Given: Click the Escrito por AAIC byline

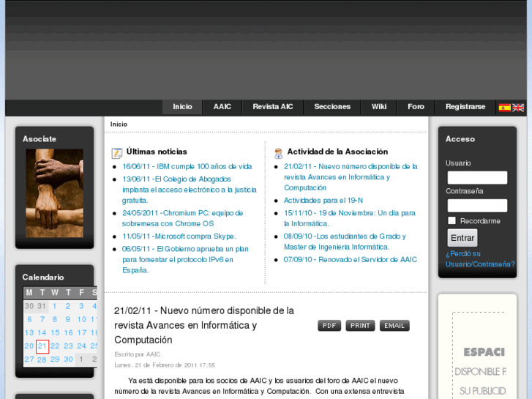Looking at the screenshot, I should point(137,354).
